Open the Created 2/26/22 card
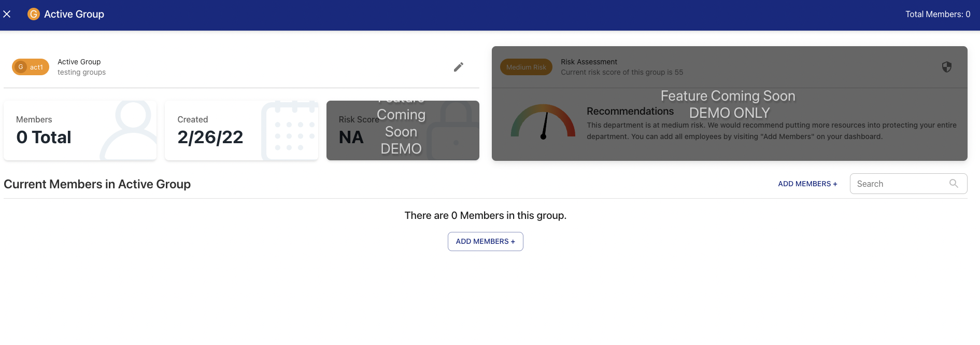Image resolution: width=980 pixels, height=345 pixels. [x=242, y=130]
